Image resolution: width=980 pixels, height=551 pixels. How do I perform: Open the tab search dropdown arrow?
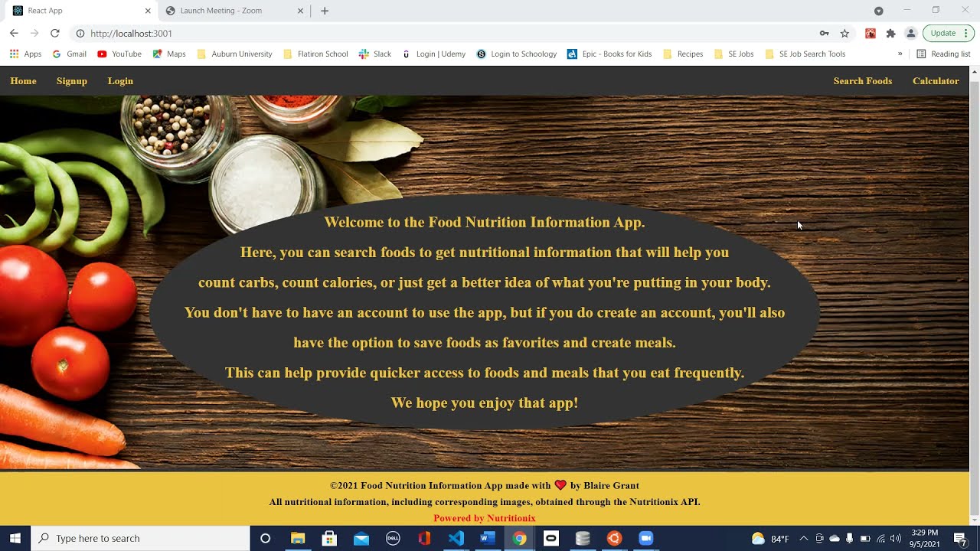click(x=879, y=11)
